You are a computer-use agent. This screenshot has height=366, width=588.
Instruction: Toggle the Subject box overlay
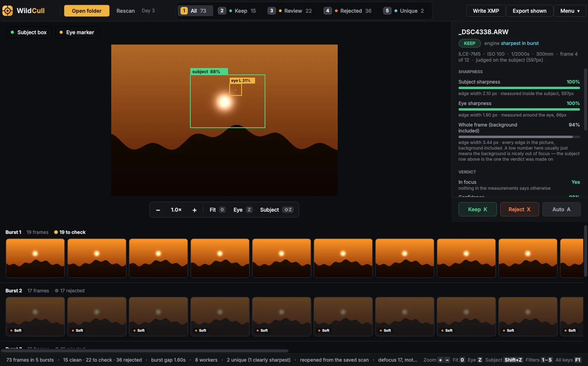coord(29,32)
